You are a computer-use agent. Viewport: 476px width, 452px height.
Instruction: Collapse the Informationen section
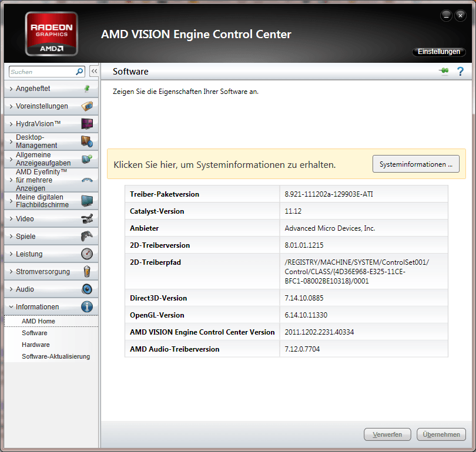11,306
